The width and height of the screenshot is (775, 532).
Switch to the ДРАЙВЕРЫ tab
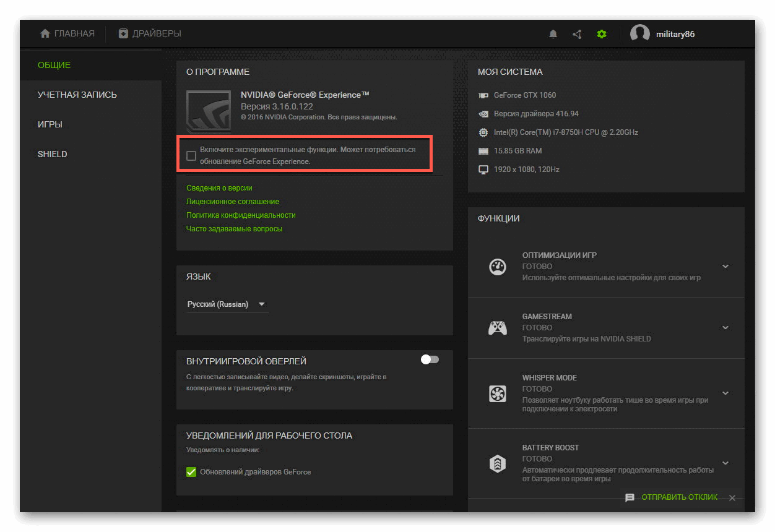(x=150, y=33)
